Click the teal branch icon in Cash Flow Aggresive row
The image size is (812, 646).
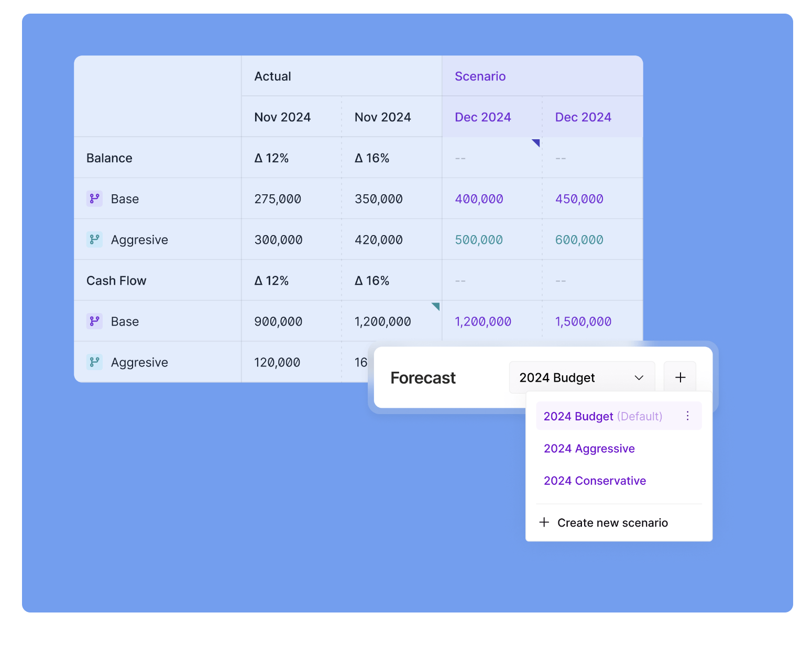(94, 362)
